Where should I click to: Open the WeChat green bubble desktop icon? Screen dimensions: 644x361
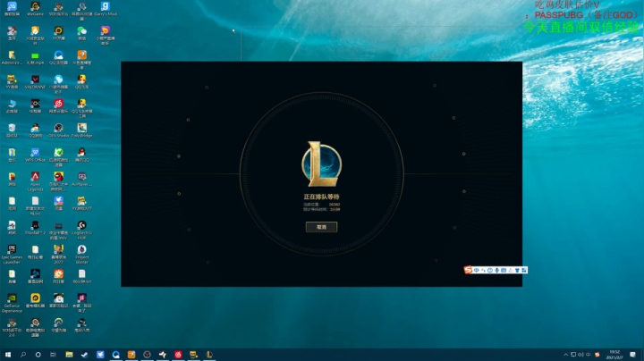[x=81, y=33]
